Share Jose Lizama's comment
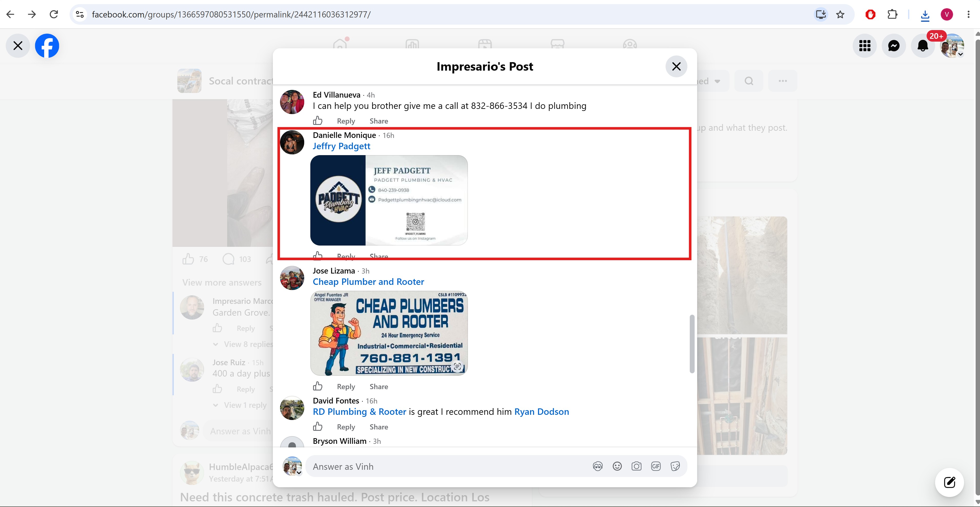This screenshot has height=507, width=980. (x=379, y=387)
